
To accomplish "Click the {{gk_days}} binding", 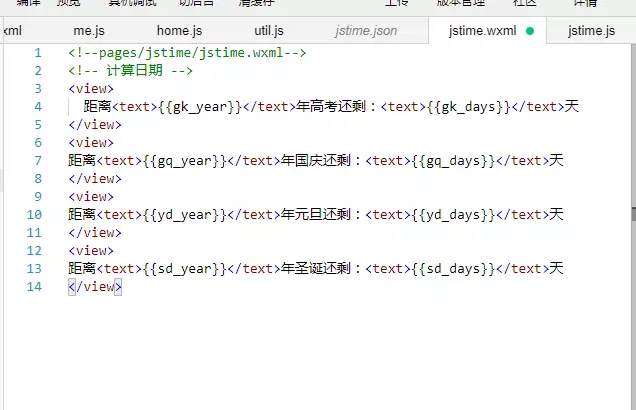I will tap(469, 107).
